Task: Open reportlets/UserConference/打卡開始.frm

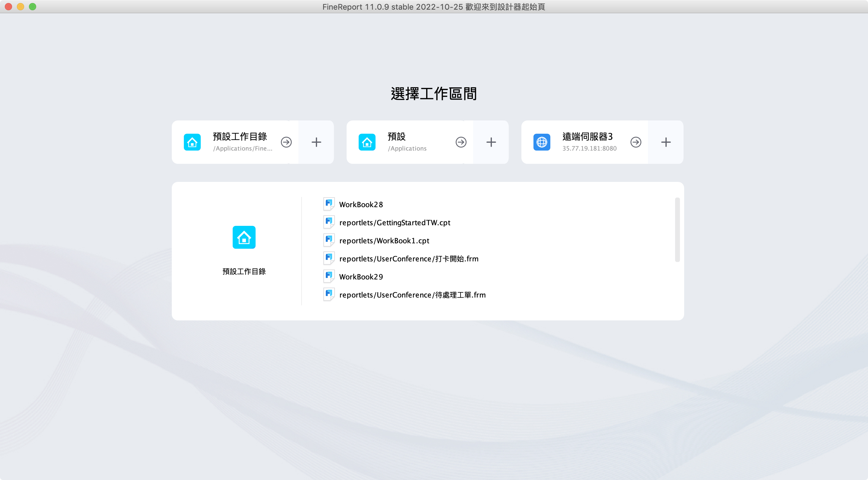Action: (409, 258)
